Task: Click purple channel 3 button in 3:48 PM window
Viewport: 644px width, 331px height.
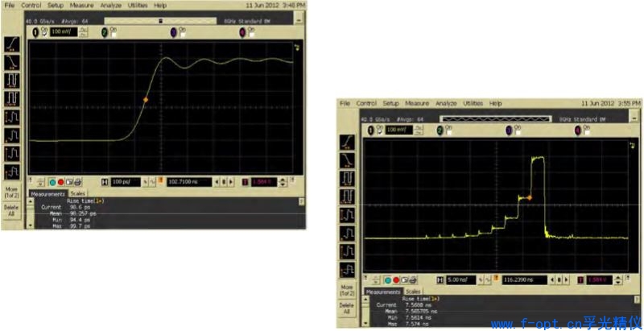Action: (173, 31)
